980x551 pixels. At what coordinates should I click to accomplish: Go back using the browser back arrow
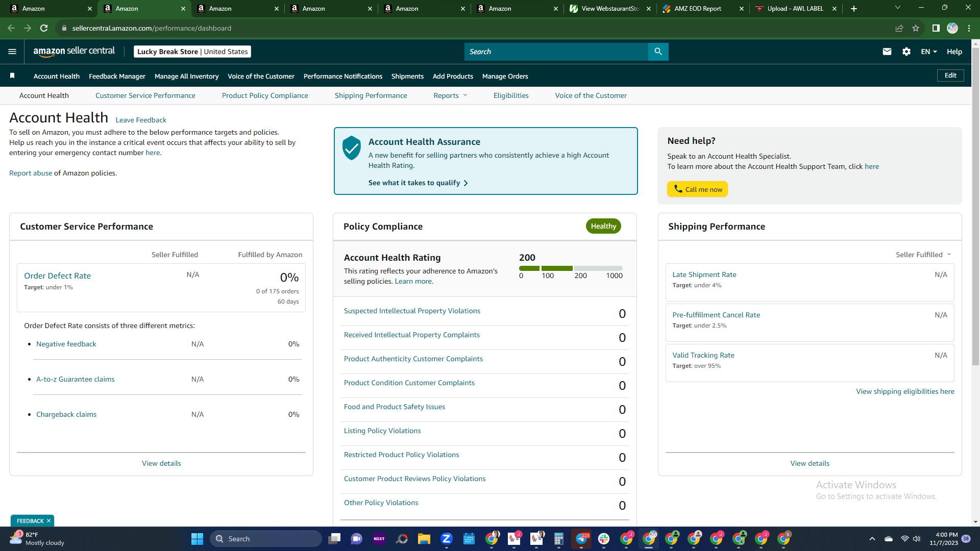11,28
